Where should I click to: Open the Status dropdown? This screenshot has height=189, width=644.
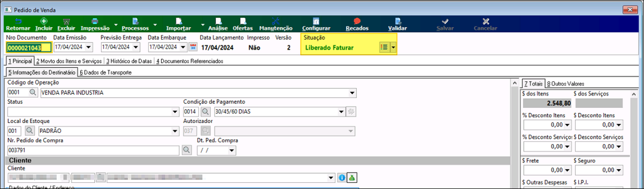[x=175, y=111]
